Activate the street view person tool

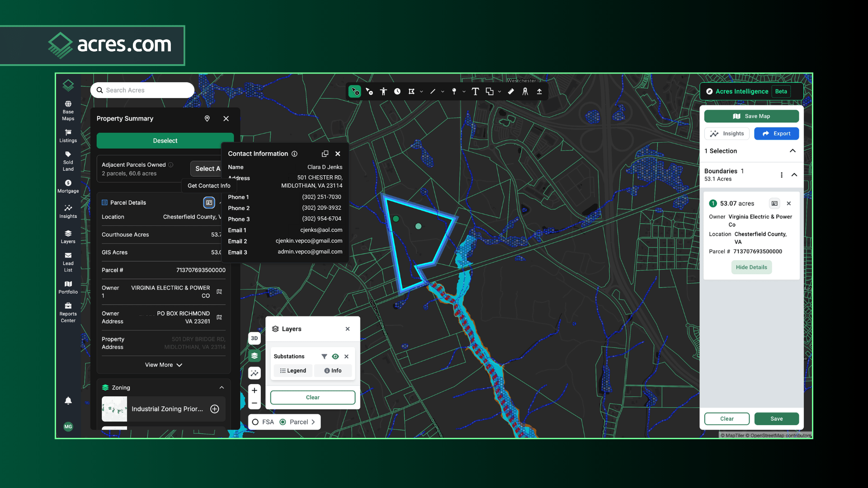click(383, 91)
